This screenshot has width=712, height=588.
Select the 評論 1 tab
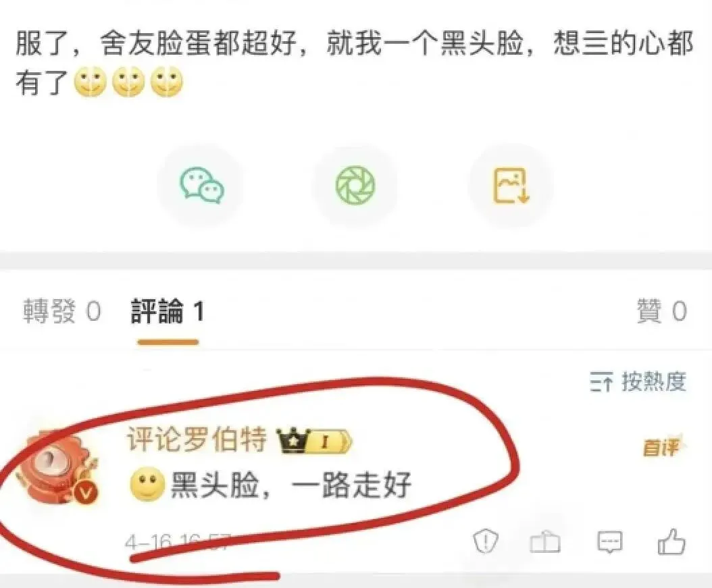(168, 311)
